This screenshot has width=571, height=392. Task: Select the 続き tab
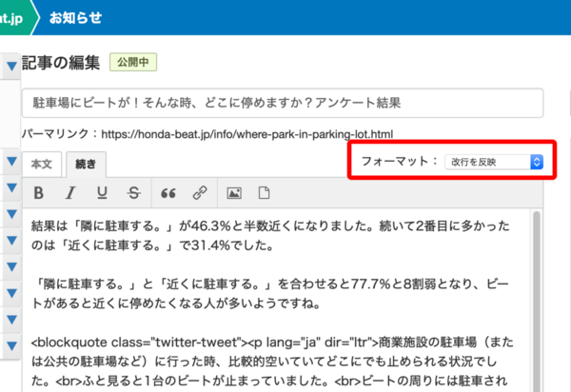(x=86, y=165)
